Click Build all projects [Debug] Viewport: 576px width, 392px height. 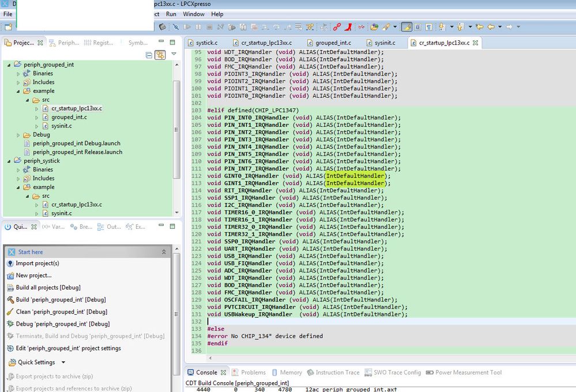[x=48, y=287]
